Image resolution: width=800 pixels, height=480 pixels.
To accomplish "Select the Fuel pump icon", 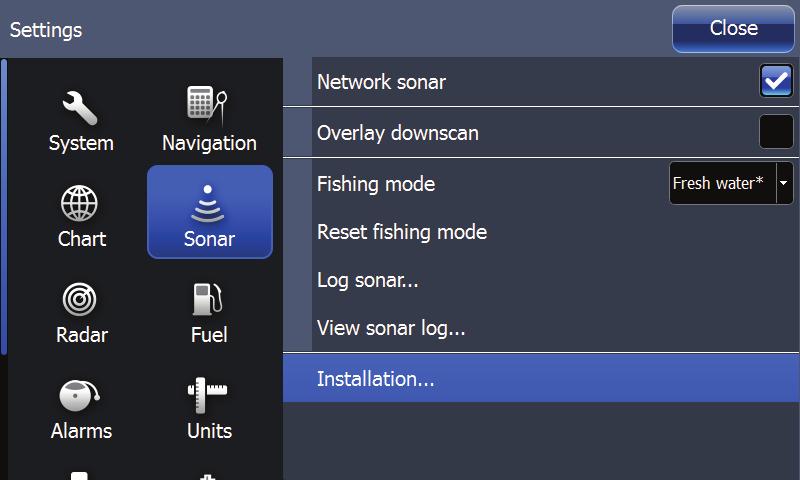I will tap(208, 299).
